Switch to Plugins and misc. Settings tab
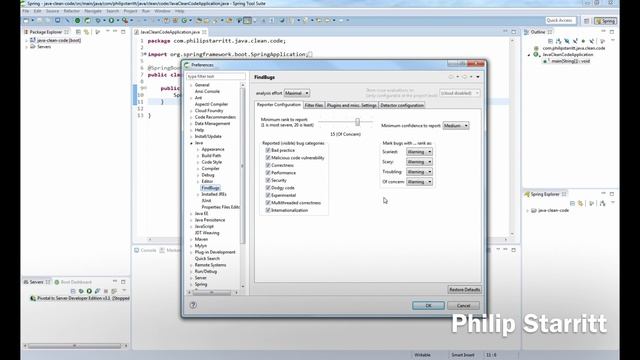Screen dimensions: 640x360 click(x=352, y=105)
